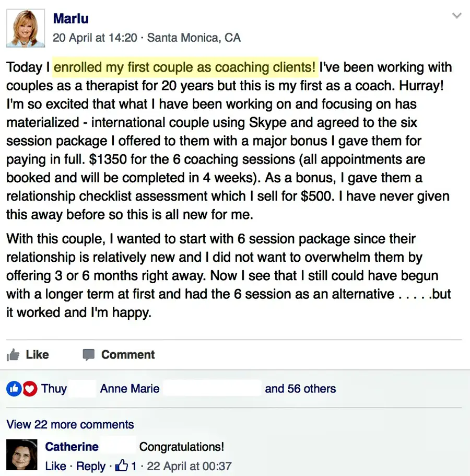Open Anne Marie's profile from reactions
Screen dimensions: 470x476
point(130,389)
